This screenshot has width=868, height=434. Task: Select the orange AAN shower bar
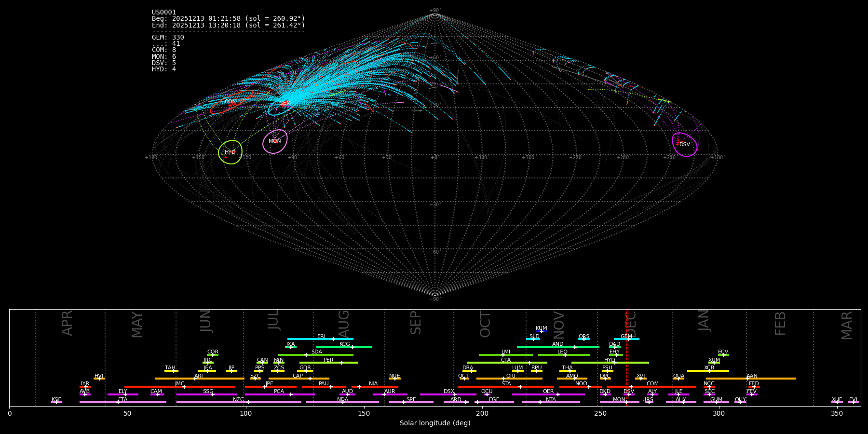click(751, 379)
